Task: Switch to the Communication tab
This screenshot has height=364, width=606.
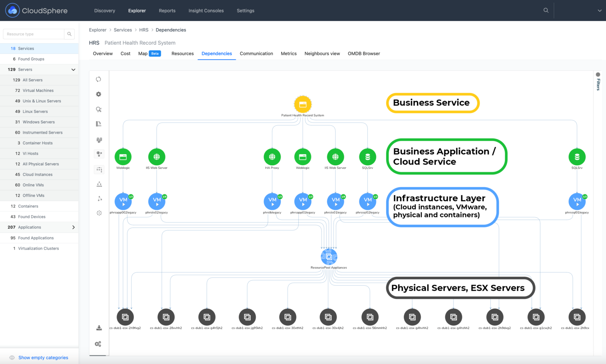Action: point(256,53)
